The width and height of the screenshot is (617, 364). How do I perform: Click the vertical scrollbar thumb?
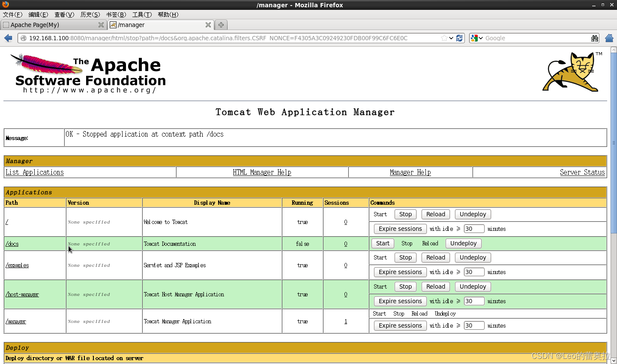pos(614,143)
